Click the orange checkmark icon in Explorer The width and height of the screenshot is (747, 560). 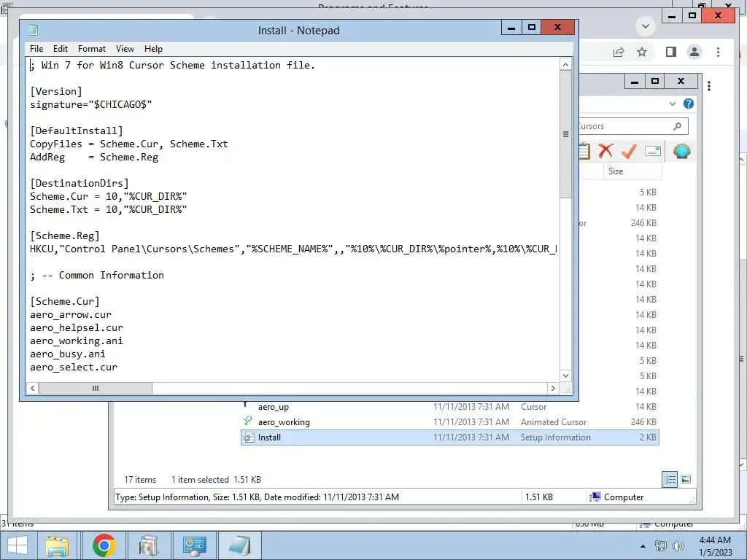[629, 152]
